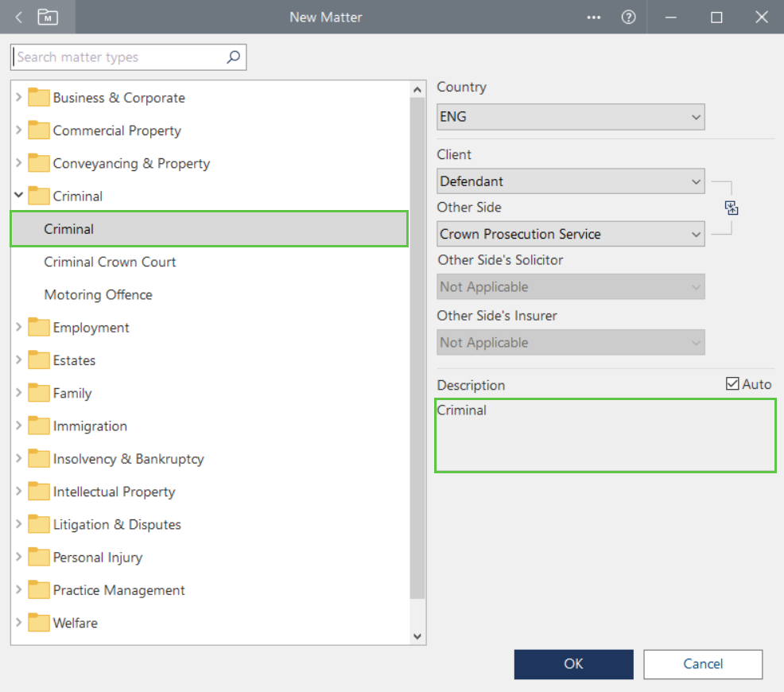Select Criminal Crown Court matter type
The height and width of the screenshot is (692, 784).
click(110, 262)
